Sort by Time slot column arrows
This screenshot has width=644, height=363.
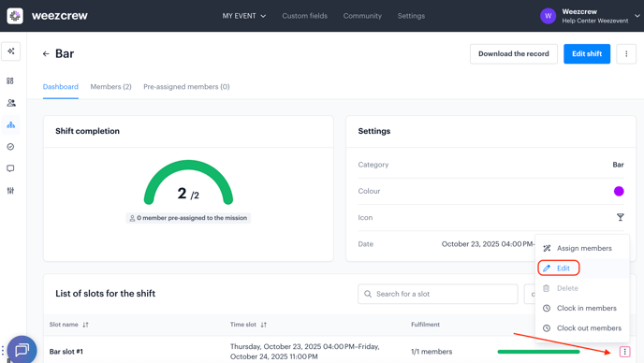264,325
